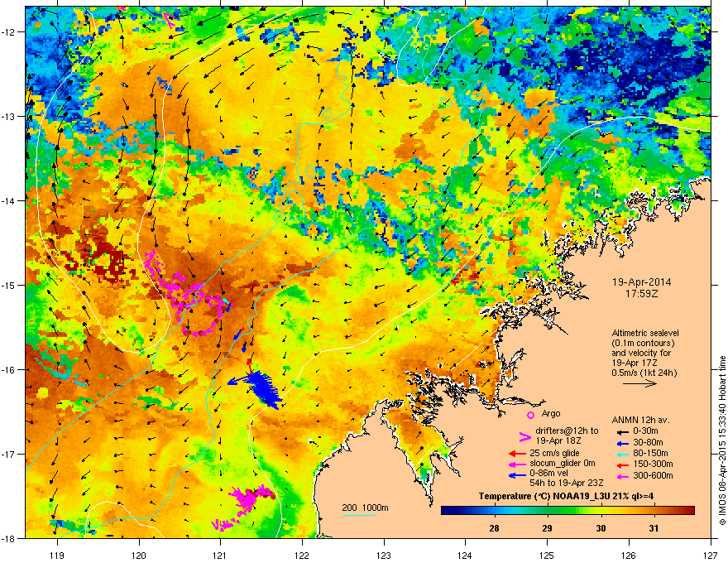Image resolution: width=728 pixels, height=563 pixels.
Task: Click latitude axis label '-14'
Action: tap(9, 201)
